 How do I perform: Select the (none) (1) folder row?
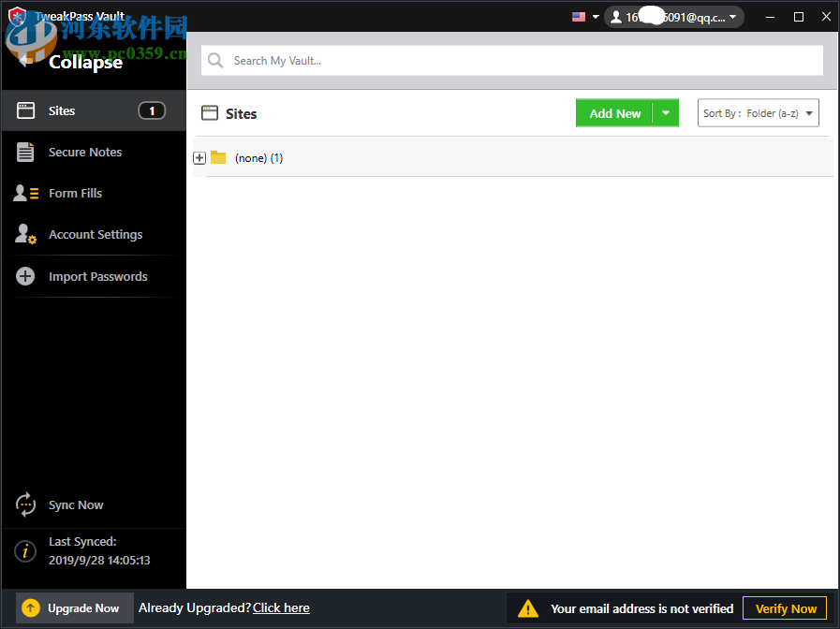tap(512, 157)
